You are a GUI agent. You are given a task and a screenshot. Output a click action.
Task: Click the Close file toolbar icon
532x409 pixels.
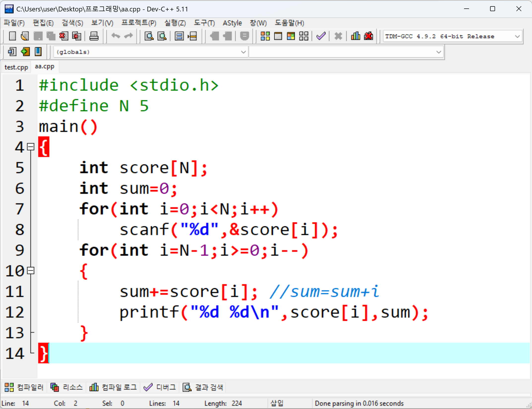click(x=64, y=36)
